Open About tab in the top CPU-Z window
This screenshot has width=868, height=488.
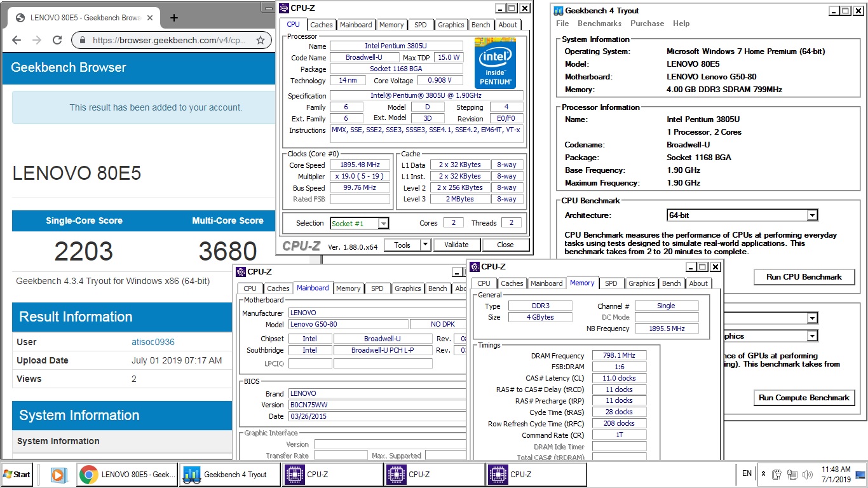coord(508,25)
